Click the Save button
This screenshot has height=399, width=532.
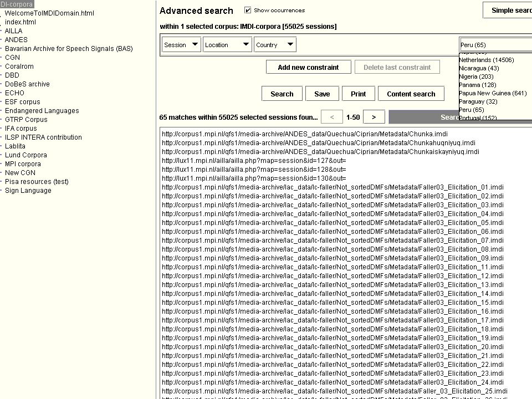tap(322, 94)
